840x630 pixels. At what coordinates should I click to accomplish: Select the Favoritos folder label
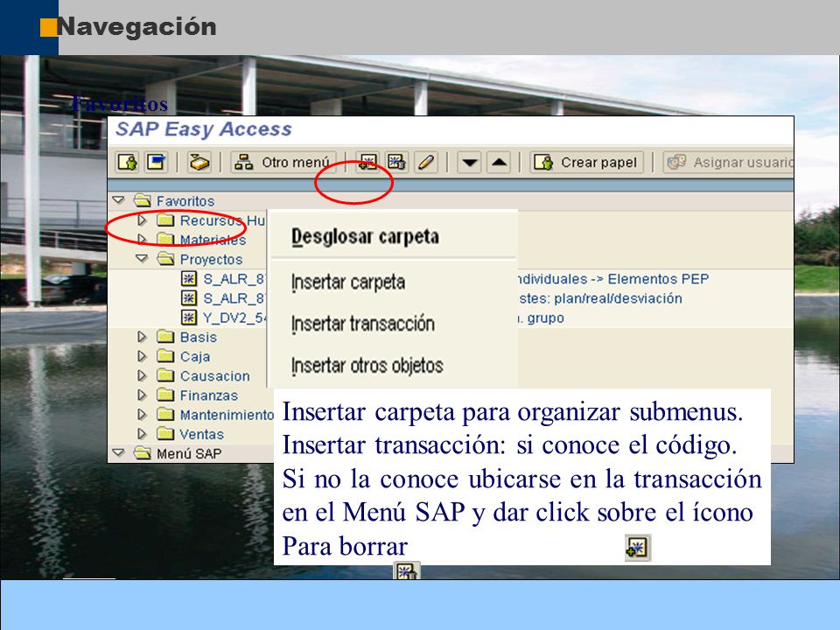click(185, 201)
